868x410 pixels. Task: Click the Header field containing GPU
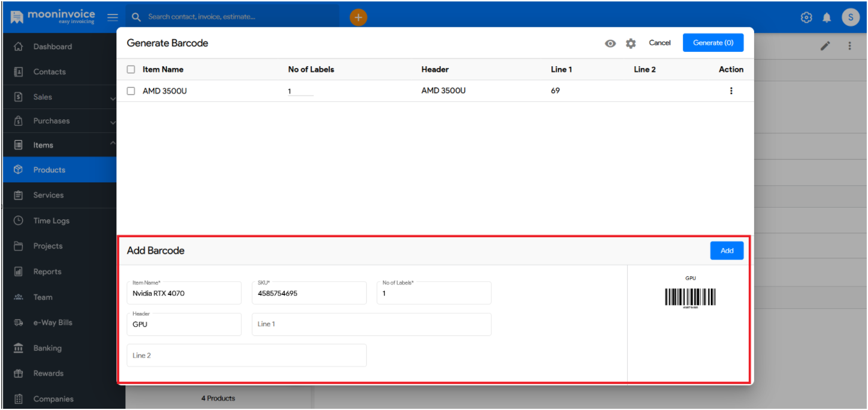(x=184, y=324)
